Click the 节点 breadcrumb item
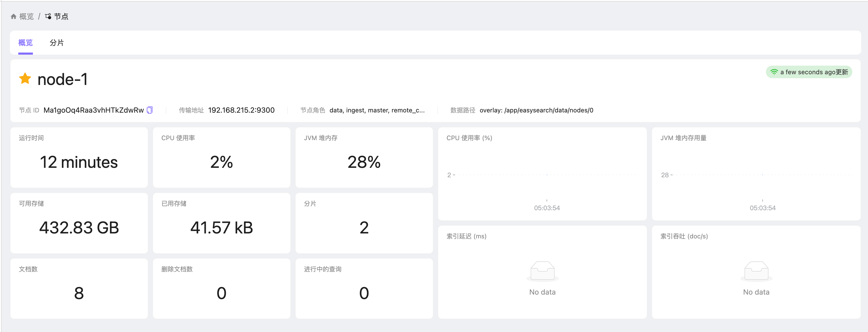Viewport: 868px width, 332px height. (61, 16)
